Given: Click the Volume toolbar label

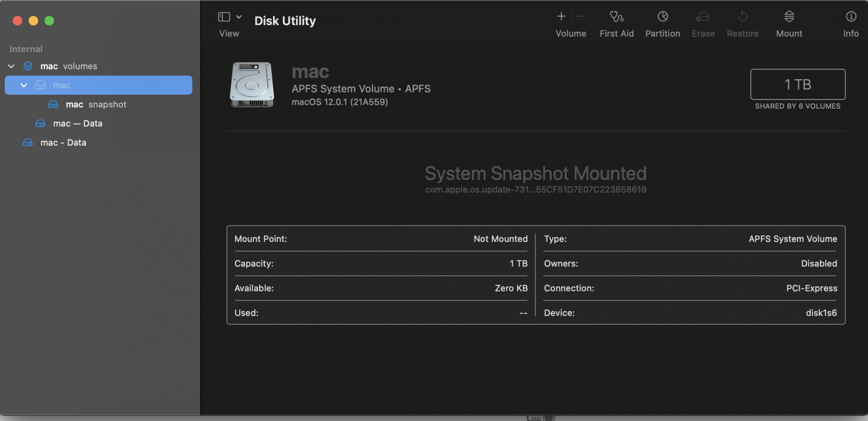Looking at the screenshot, I should point(571,33).
